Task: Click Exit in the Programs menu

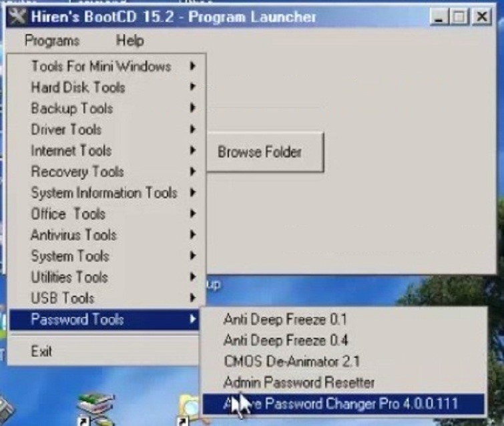Action: click(41, 351)
